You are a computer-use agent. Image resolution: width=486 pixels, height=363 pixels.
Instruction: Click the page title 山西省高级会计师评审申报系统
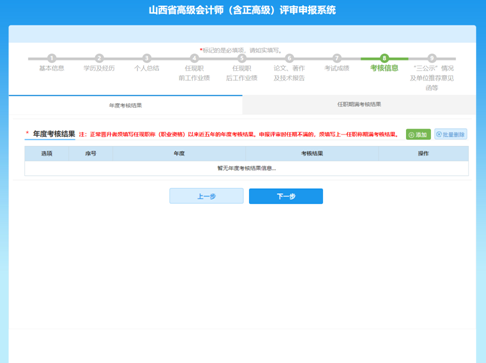coord(242,10)
